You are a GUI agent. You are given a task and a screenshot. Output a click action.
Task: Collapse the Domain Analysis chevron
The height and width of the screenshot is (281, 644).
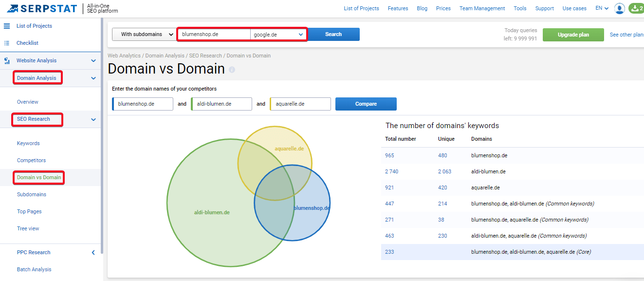[93, 78]
